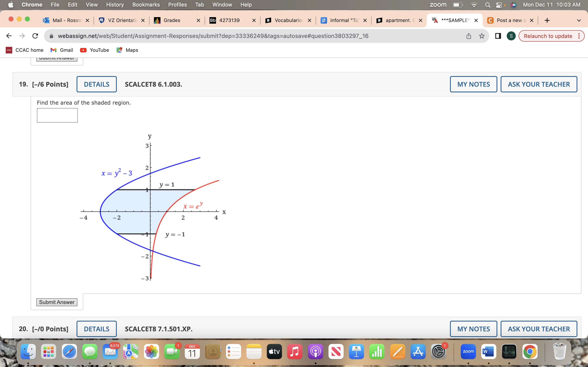Expand DETAILS for question 19
Viewport: 588px width, 367px height.
96,84
